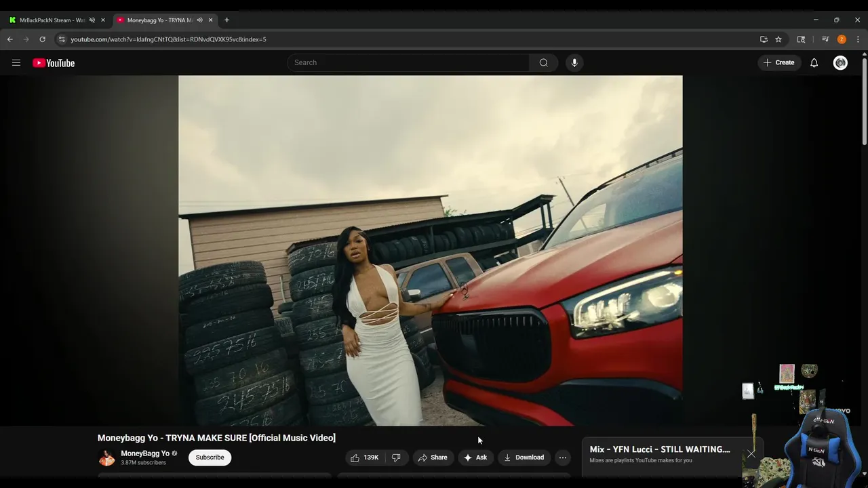The height and width of the screenshot is (488, 868).
Task: Close the Mix - YFN Lucci playlist panel
Action: [751, 454]
